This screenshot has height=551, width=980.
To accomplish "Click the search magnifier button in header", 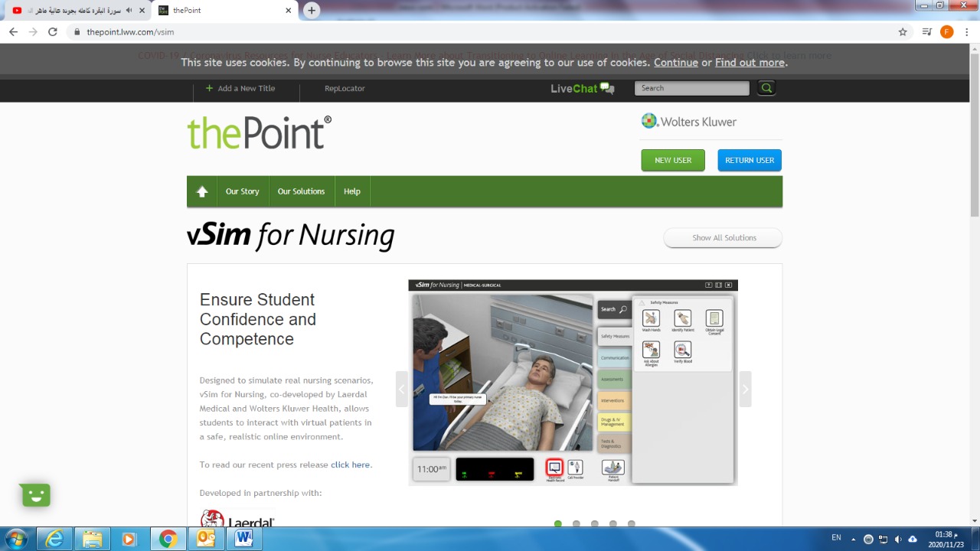I will pyautogui.click(x=766, y=88).
